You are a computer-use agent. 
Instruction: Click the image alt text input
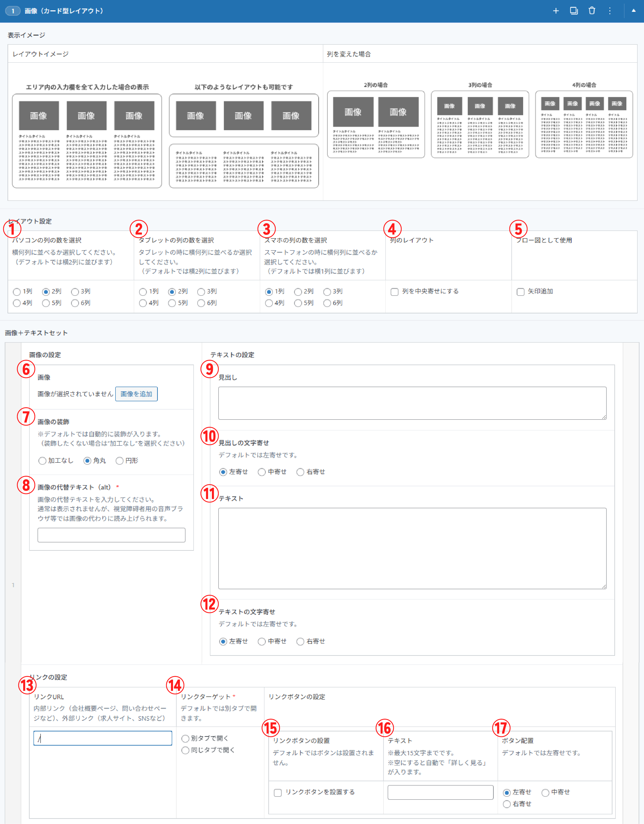[111, 535]
